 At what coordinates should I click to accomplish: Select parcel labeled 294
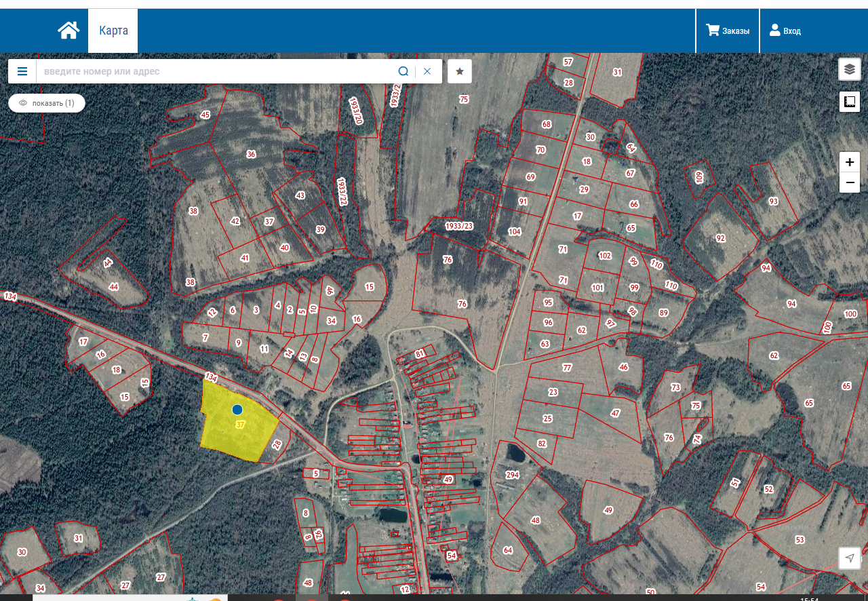[x=512, y=476]
